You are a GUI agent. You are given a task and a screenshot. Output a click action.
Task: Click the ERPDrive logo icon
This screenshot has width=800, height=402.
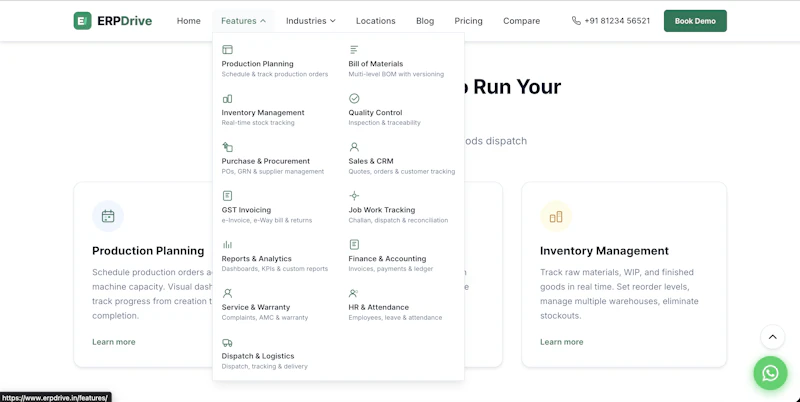tap(82, 21)
